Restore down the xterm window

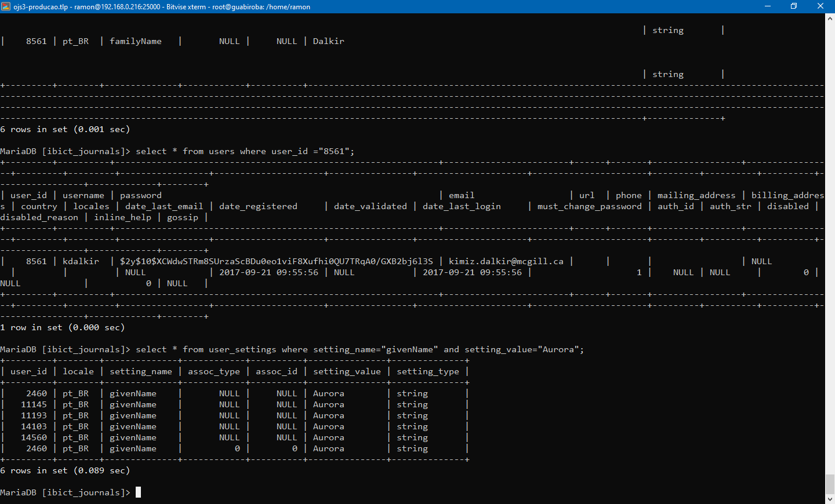tap(794, 6)
